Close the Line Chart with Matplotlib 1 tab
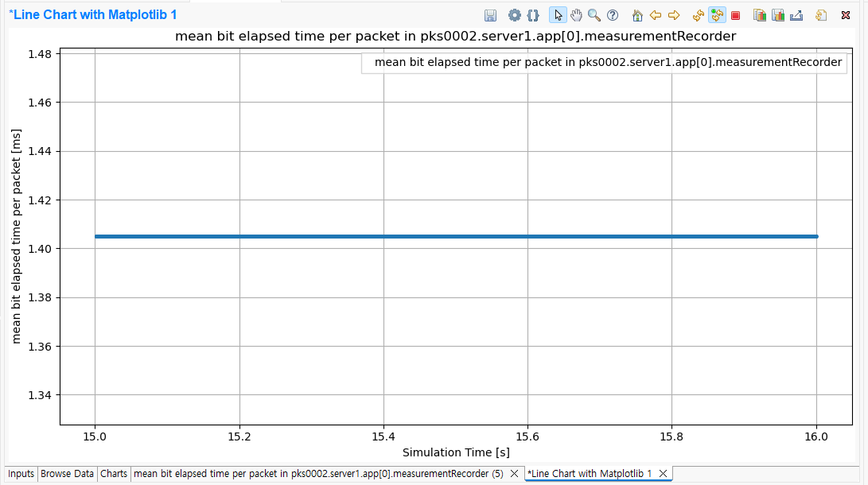 click(x=663, y=474)
